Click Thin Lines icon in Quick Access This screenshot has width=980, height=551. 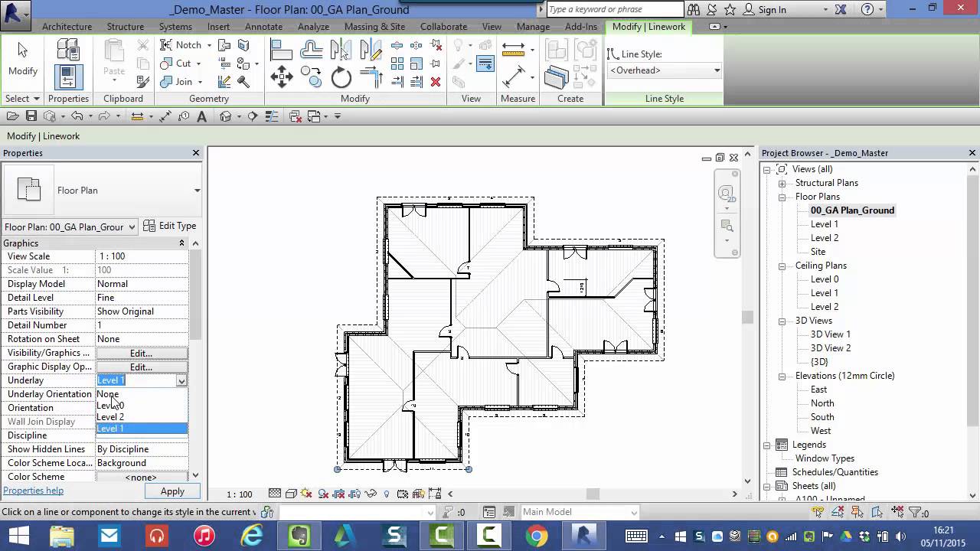pyautogui.click(x=271, y=116)
